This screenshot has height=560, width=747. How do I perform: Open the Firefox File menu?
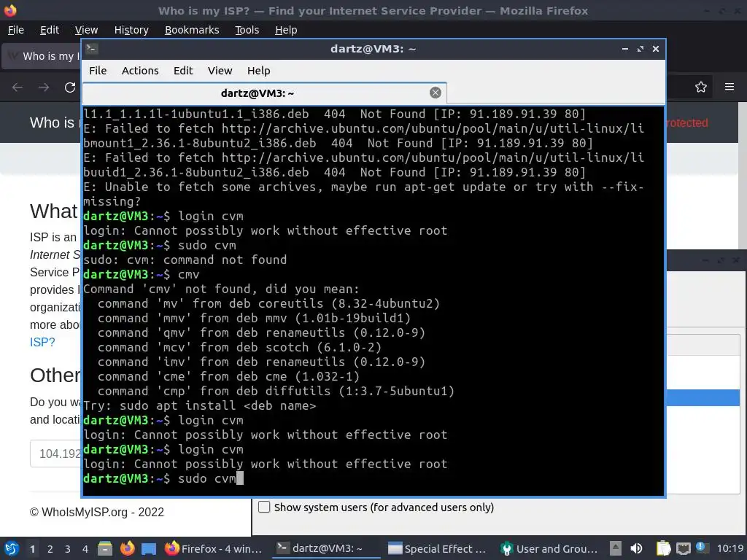point(16,30)
